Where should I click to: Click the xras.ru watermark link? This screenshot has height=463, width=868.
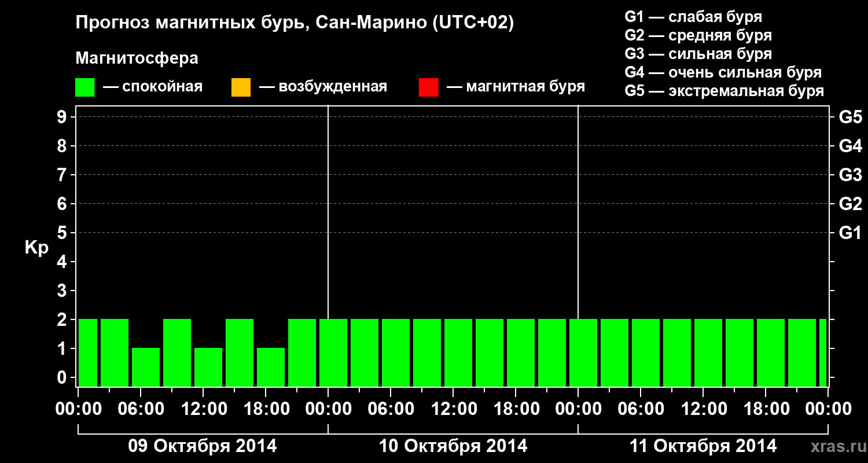point(836,446)
